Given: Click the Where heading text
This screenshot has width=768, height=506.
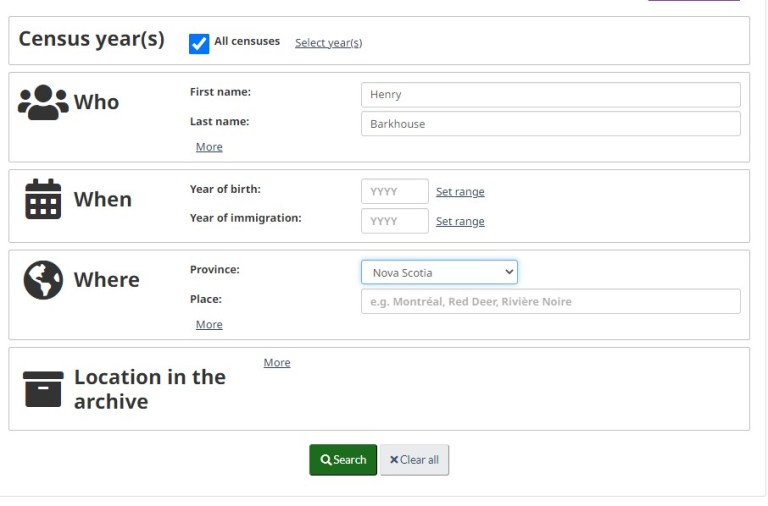Looking at the screenshot, I should (107, 280).
